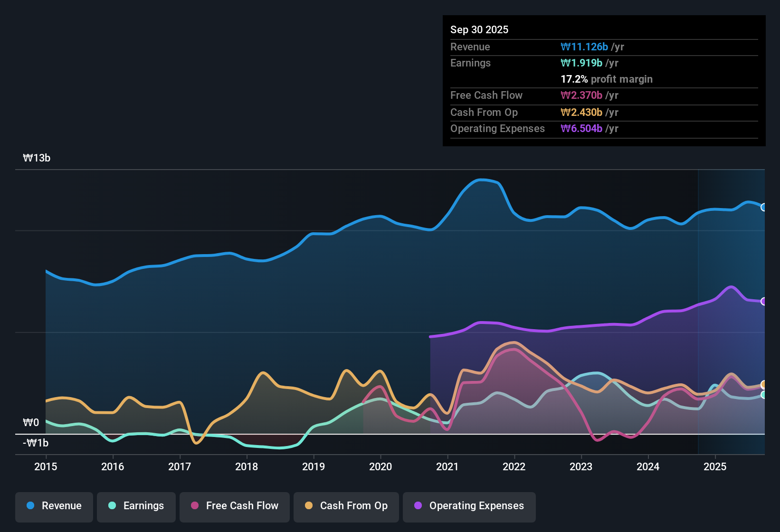Select the orange Cash From Op legend dot

[x=308, y=506]
